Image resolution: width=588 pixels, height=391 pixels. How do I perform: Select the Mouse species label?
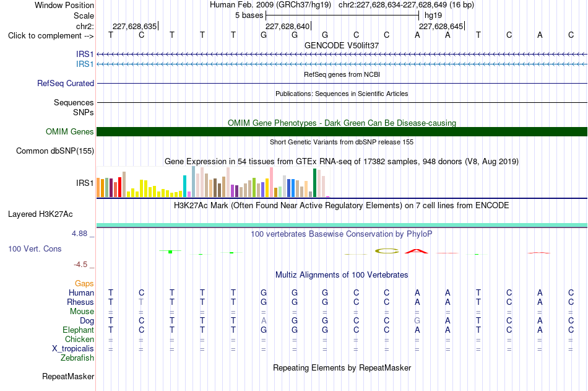82,311
